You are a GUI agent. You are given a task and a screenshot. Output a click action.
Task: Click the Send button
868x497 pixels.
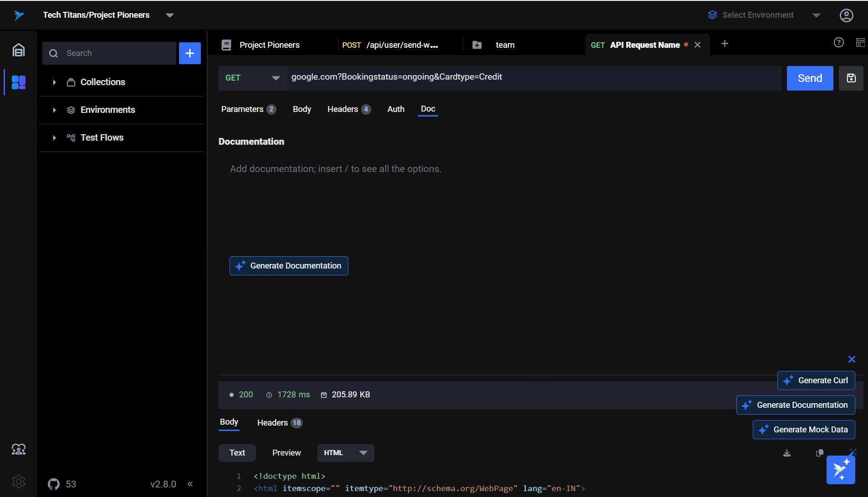pyautogui.click(x=810, y=78)
